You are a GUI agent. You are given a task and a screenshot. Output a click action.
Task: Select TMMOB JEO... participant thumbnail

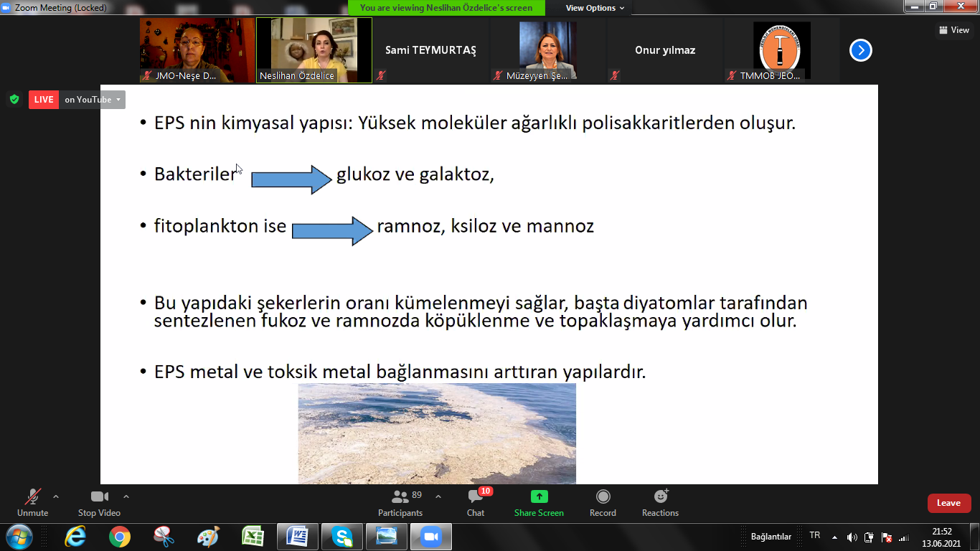[x=781, y=50]
